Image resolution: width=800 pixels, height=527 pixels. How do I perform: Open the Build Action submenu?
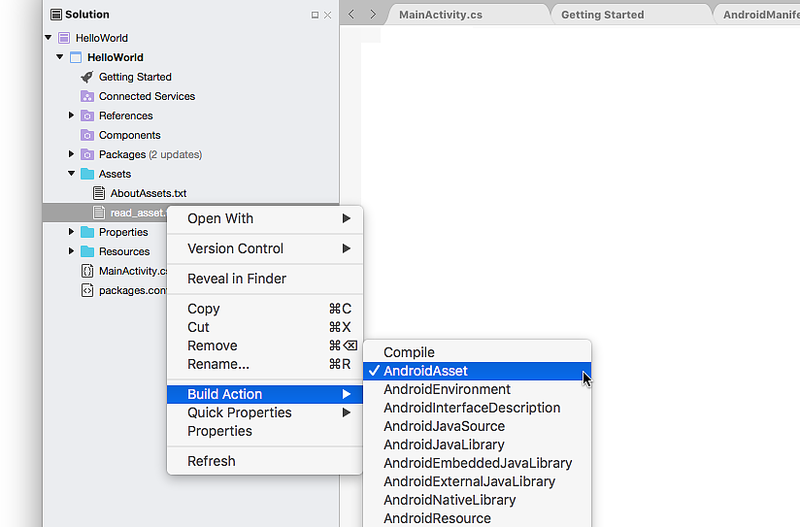[x=225, y=394]
